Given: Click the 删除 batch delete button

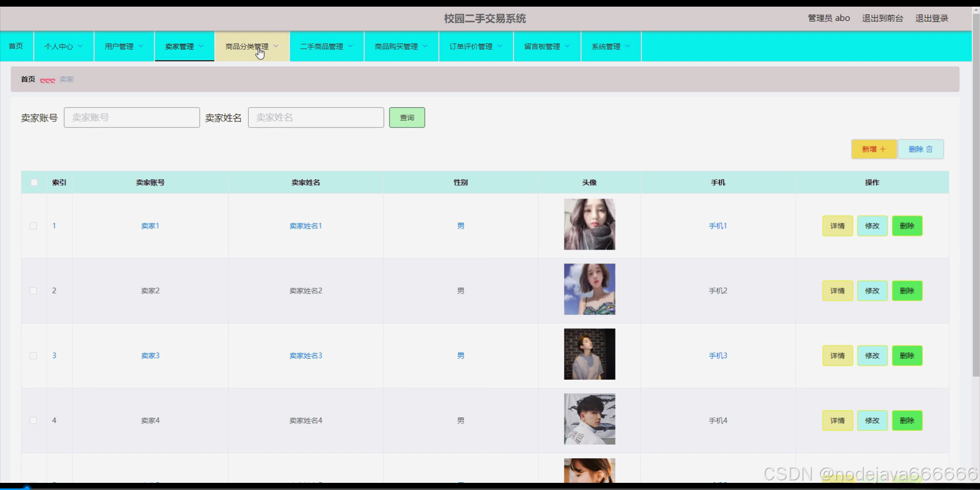Looking at the screenshot, I should pyautogui.click(x=921, y=149).
